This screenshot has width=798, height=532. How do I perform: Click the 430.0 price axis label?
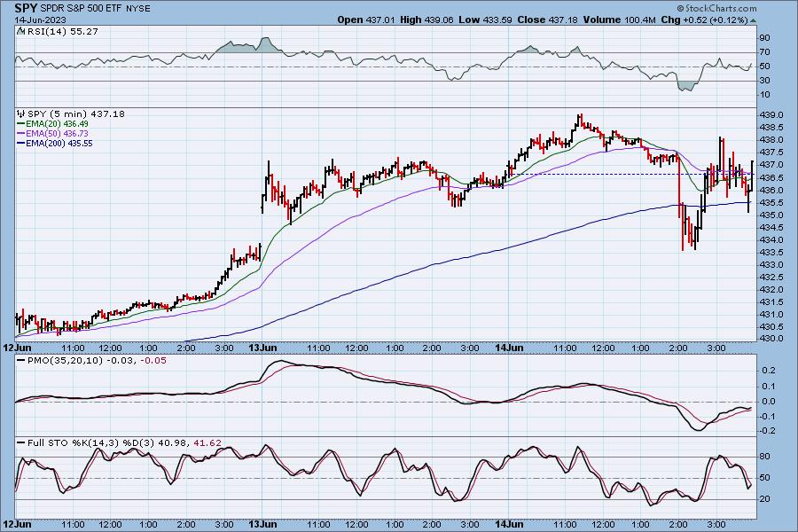(x=772, y=339)
